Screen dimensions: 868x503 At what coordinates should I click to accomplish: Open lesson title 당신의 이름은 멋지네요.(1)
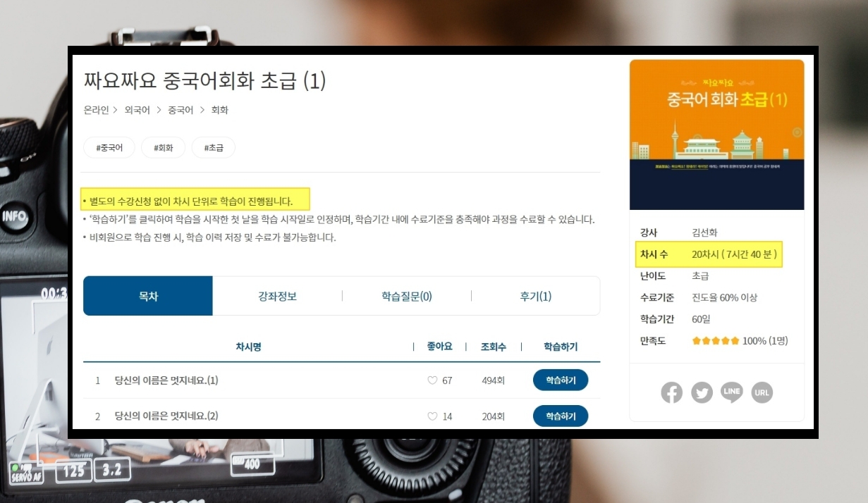click(166, 380)
